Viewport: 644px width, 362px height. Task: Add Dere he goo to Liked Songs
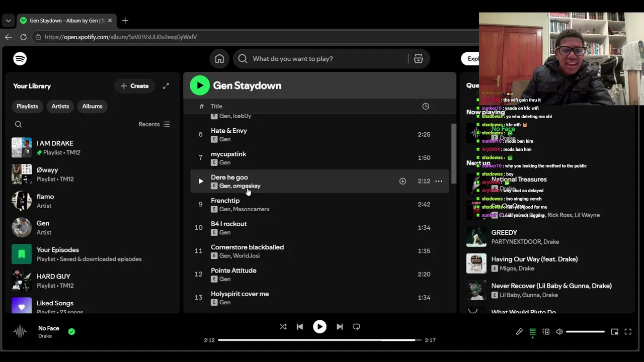[403, 181]
